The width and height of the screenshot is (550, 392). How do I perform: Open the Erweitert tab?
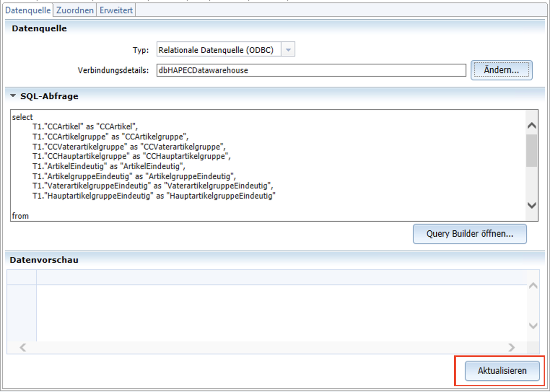pos(116,10)
